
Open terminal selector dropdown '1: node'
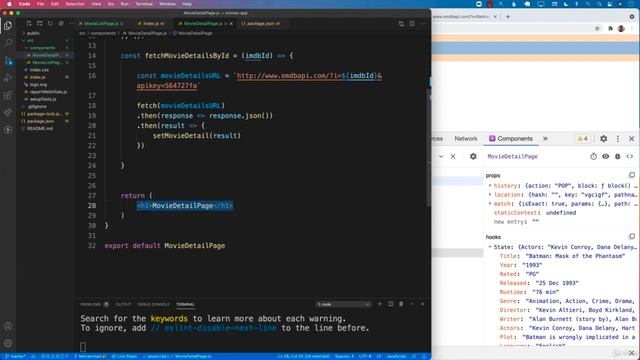[343, 304]
